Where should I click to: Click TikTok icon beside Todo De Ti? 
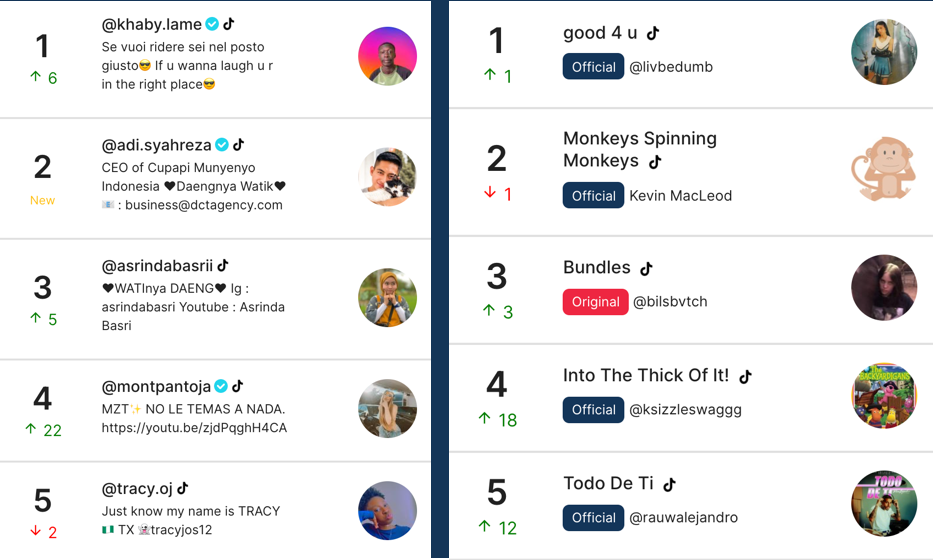(670, 484)
